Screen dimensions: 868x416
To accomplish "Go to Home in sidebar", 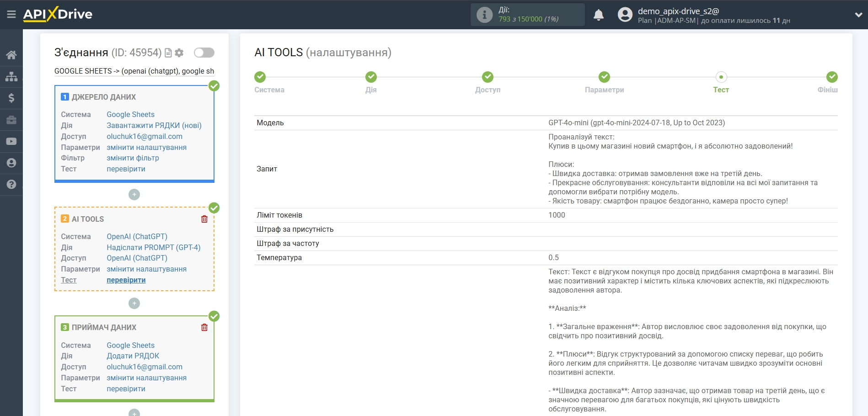I will coord(11,55).
